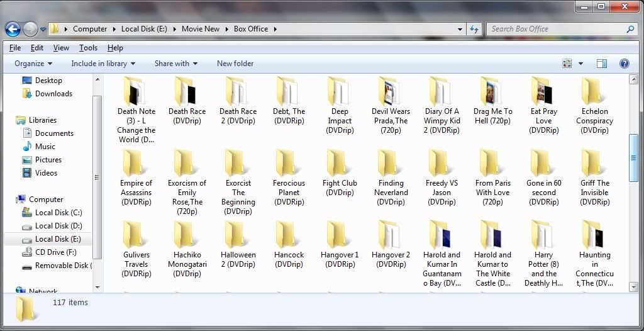644x331 pixels.
Task: Open the Gone in 60 second folder
Action: point(544,177)
